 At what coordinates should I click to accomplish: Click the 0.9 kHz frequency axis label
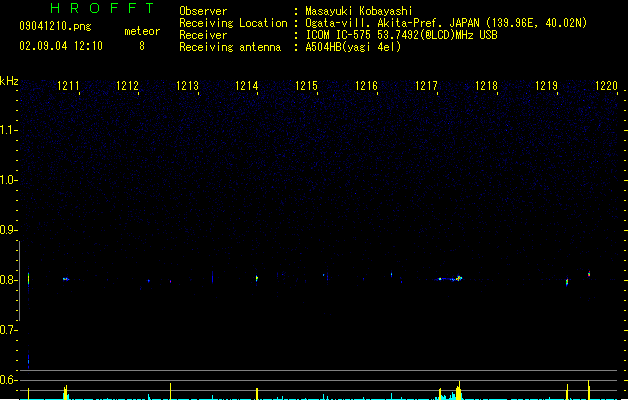(x=8, y=230)
